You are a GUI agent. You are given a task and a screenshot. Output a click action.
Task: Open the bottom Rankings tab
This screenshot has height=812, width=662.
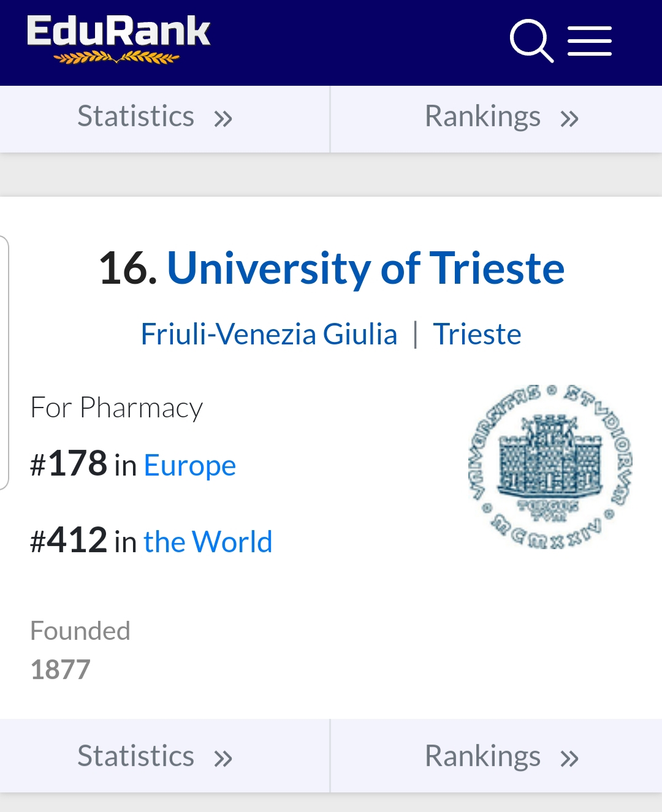click(x=496, y=756)
